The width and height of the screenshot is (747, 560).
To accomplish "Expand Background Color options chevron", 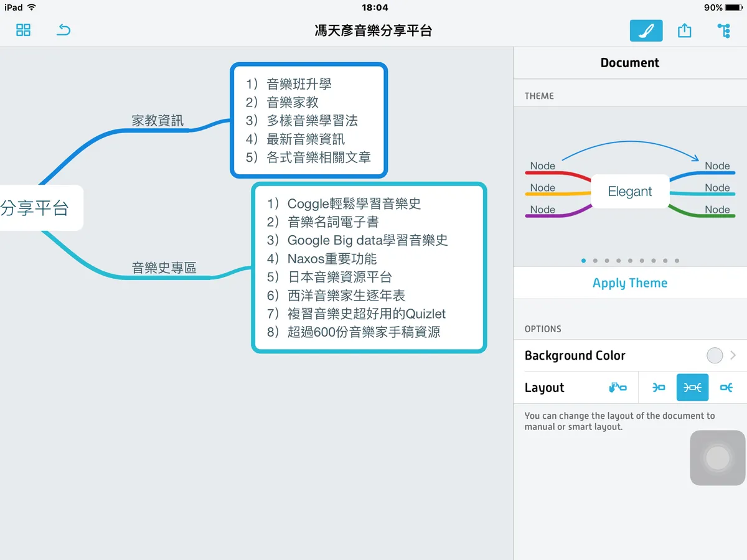I will (733, 355).
